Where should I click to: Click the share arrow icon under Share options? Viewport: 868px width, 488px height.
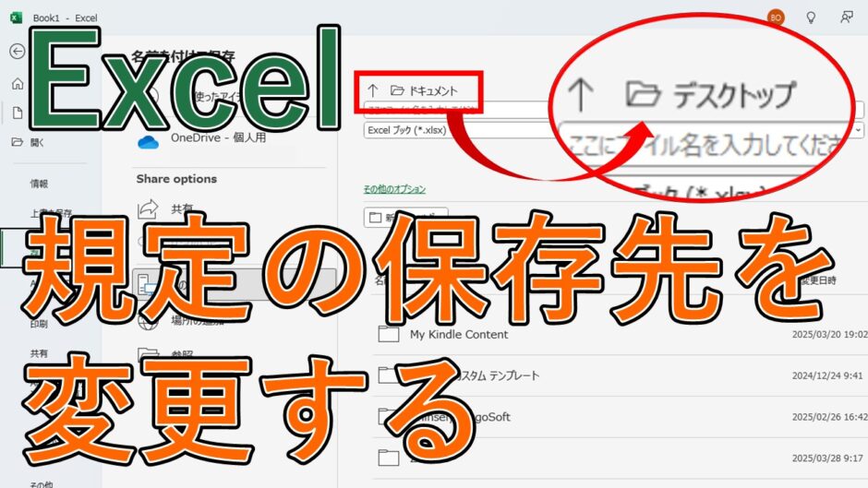pyautogui.click(x=148, y=209)
